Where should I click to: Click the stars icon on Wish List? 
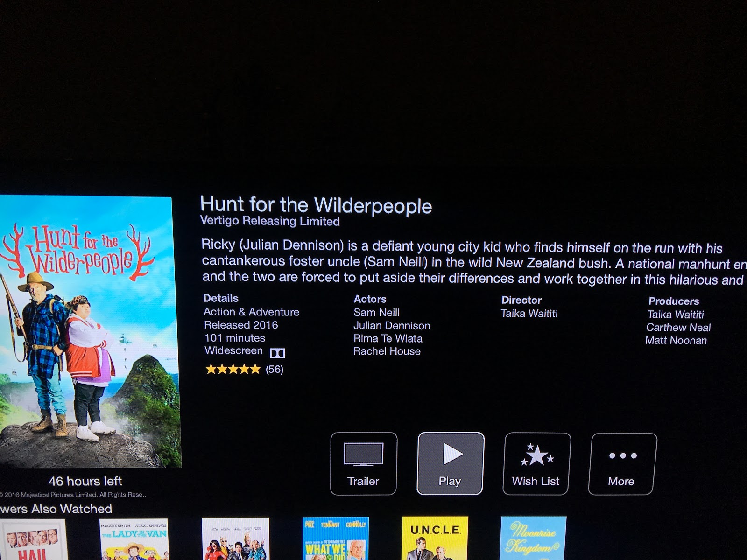pos(536,455)
